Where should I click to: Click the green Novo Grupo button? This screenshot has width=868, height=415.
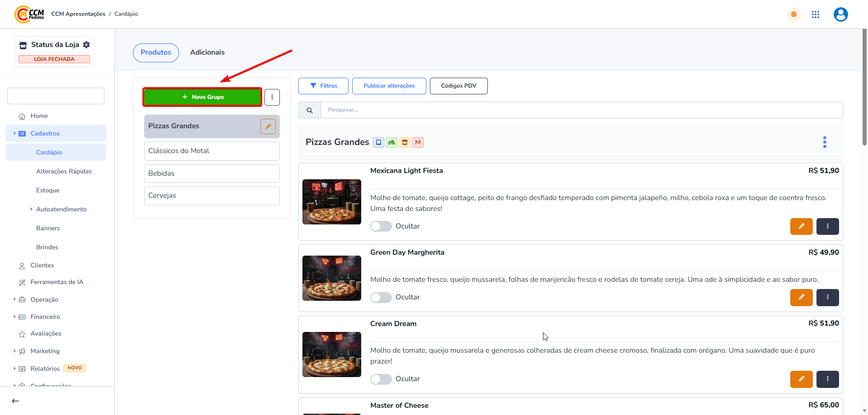[203, 97]
